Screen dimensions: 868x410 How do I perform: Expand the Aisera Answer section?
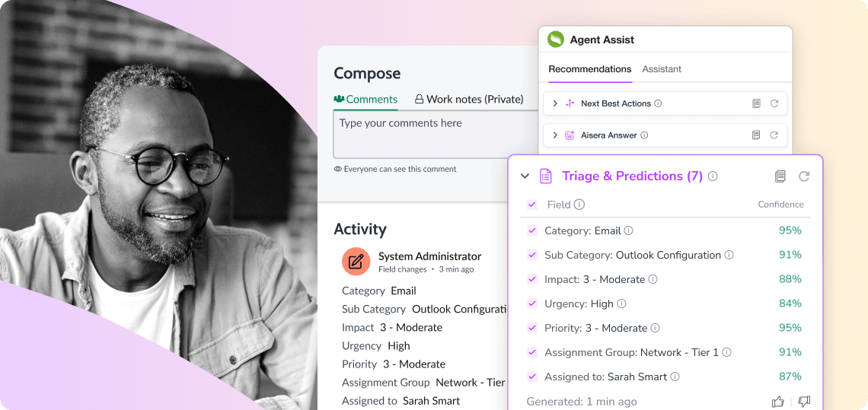(x=555, y=135)
